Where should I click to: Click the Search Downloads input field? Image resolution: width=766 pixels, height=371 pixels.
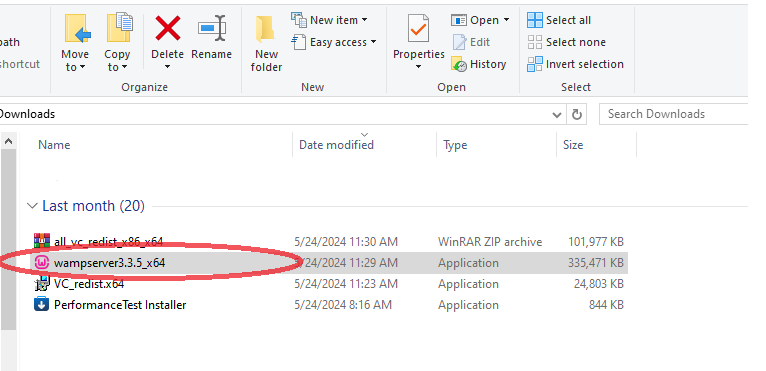673,114
